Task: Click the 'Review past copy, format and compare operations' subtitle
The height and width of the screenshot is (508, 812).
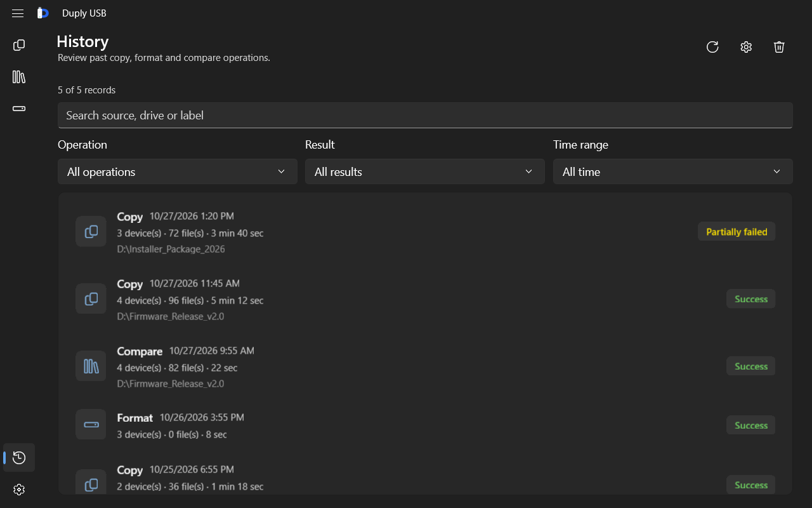Action: 164,58
